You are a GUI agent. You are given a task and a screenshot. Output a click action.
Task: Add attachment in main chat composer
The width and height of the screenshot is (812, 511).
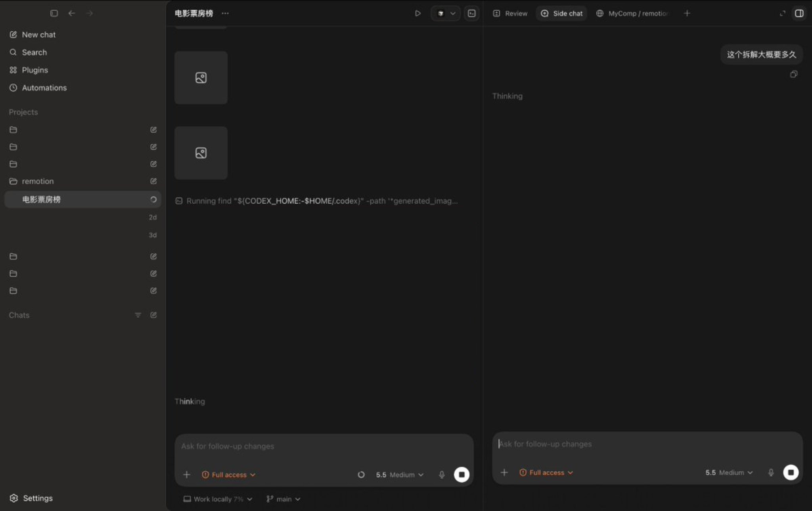187,475
